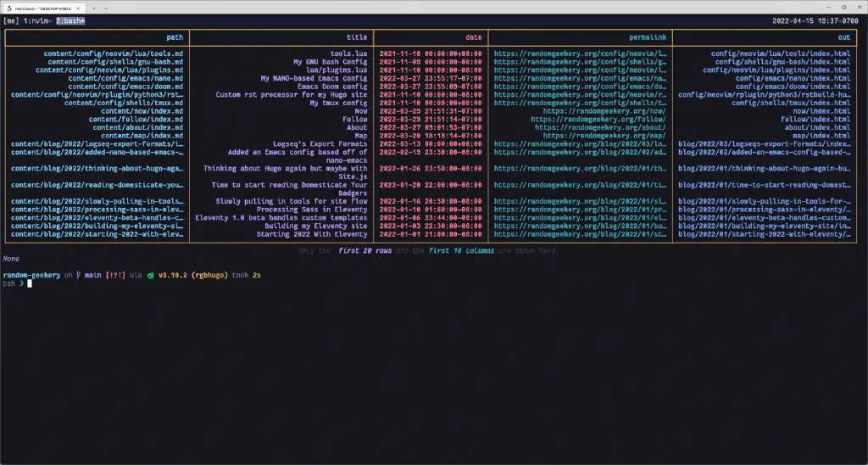The width and height of the screenshot is (868, 465).
Task: Click date 2022-03-29 21:51:14-07:00
Action: [x=431, y=119]
